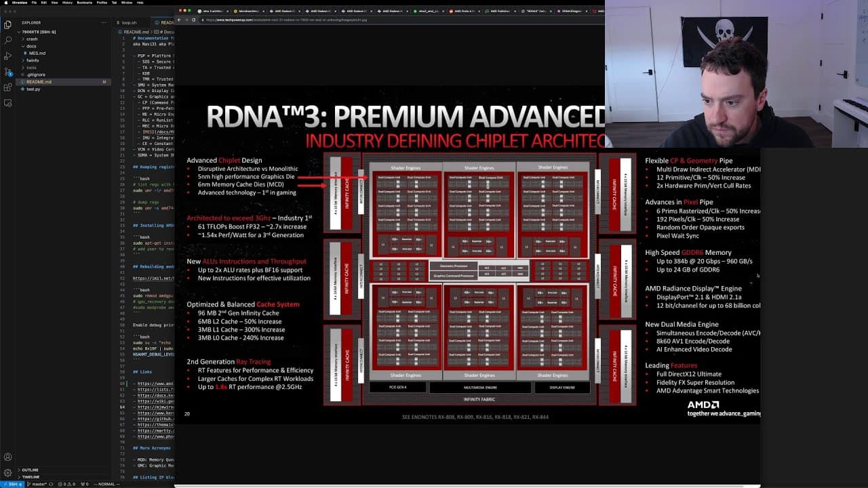Click the "## Dumping registers" heading line

[154, 166]
